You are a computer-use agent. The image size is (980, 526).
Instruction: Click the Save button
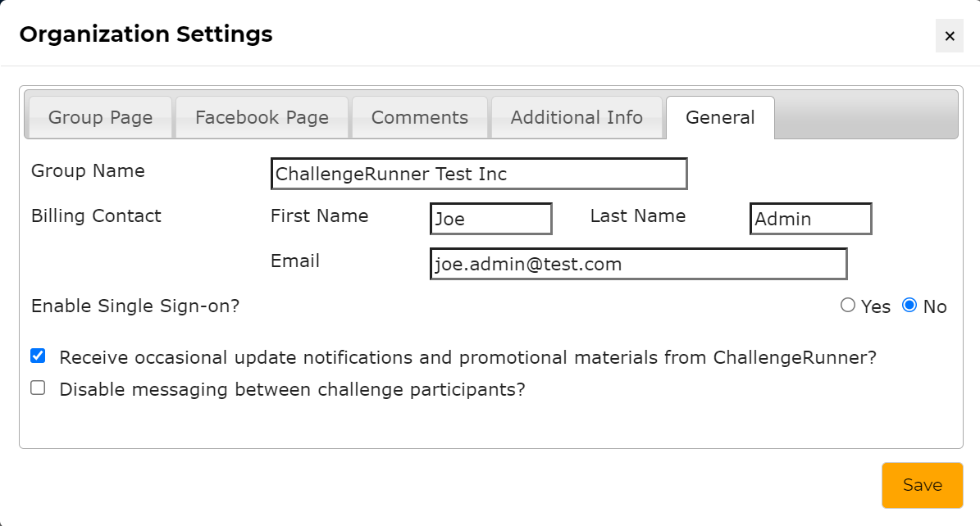pyautogui.click(x=922, y=485)
